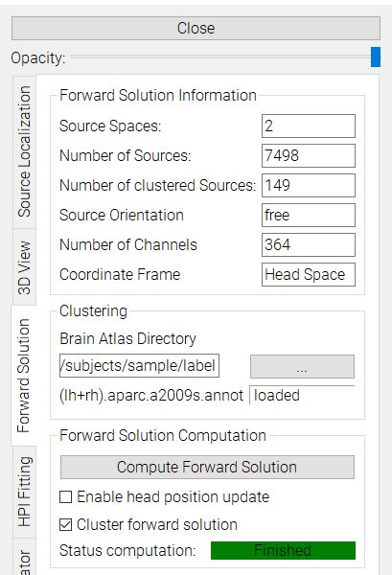392x575 pixels.
Task: Click the Source Spaces value field
Action: click(309, 126)
